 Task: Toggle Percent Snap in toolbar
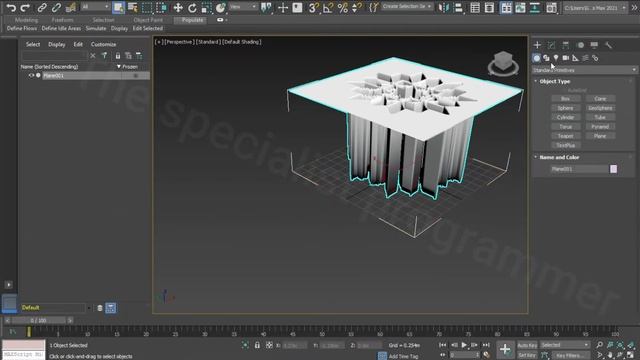click(x=342, y=7)
